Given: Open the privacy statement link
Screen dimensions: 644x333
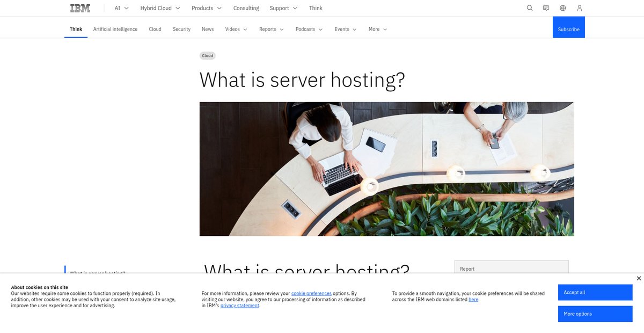Looking at the screenshot, I should pyautogui.click(x=240, y=305).
